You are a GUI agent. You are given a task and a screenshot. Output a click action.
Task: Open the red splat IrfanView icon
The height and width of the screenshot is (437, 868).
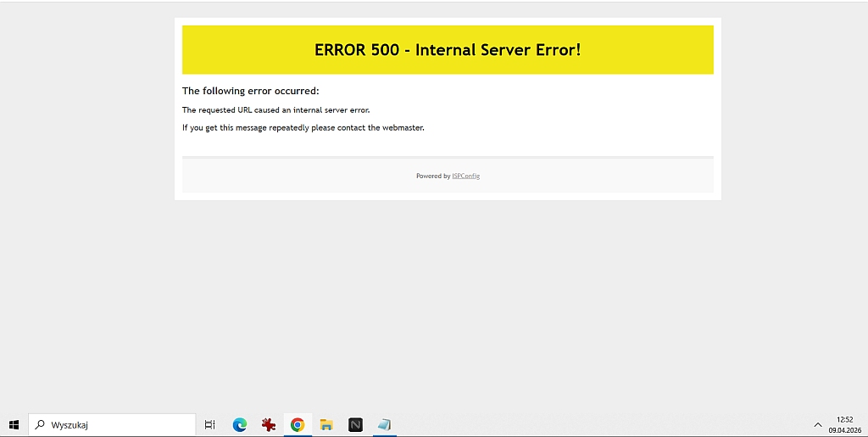[x=269, y=424]
